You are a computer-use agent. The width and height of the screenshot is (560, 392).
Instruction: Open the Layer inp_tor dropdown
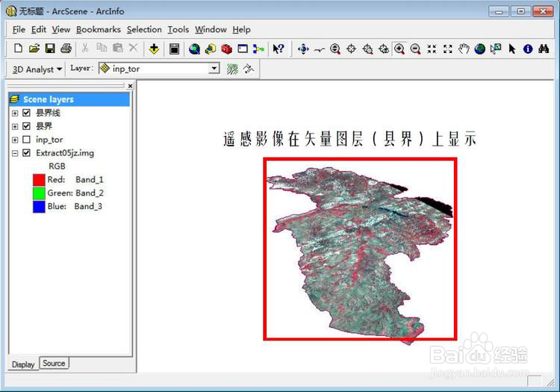click(214, 68)
